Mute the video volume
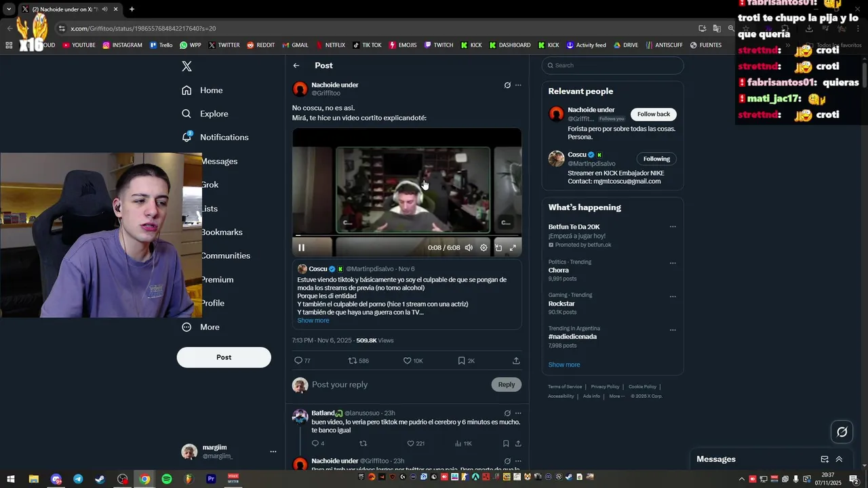 (469, 247)
